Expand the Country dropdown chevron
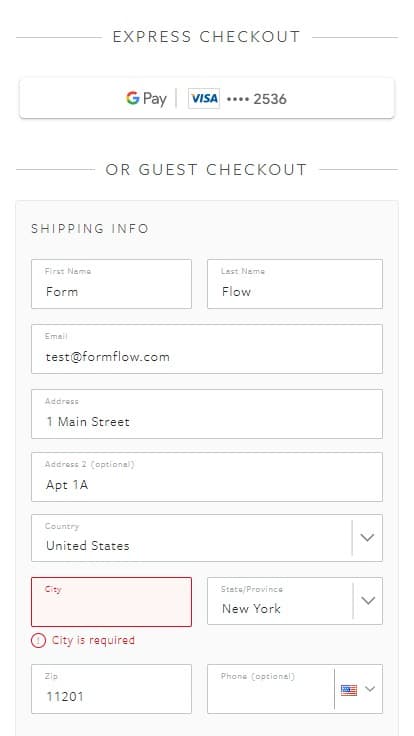Image resolution: width=414 pixels, height=736 pixels. click(367, 537)
